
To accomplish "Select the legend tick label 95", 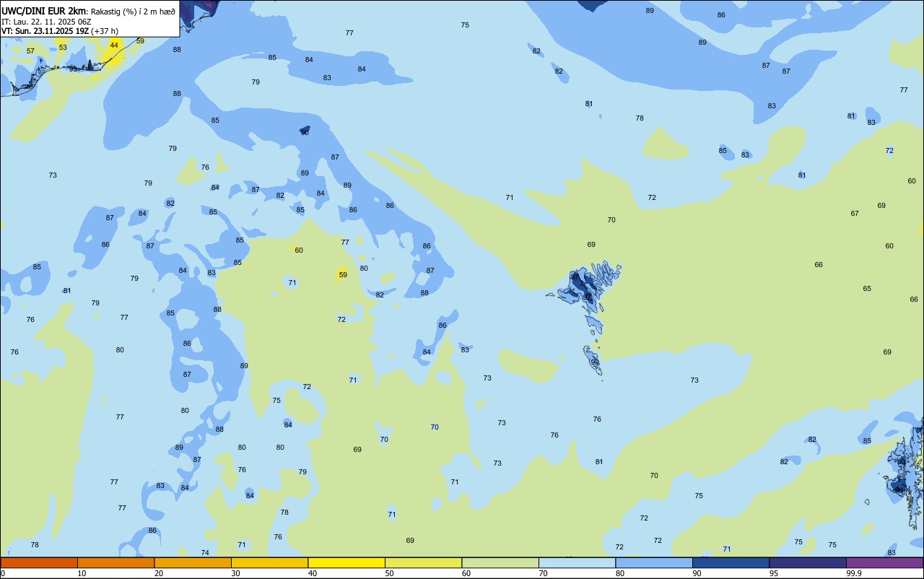I will click(x=773, y=573).
